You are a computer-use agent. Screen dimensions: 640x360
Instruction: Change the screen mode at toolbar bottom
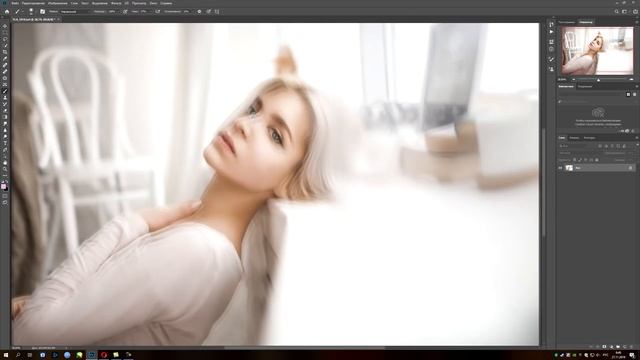tap(5, 202)
